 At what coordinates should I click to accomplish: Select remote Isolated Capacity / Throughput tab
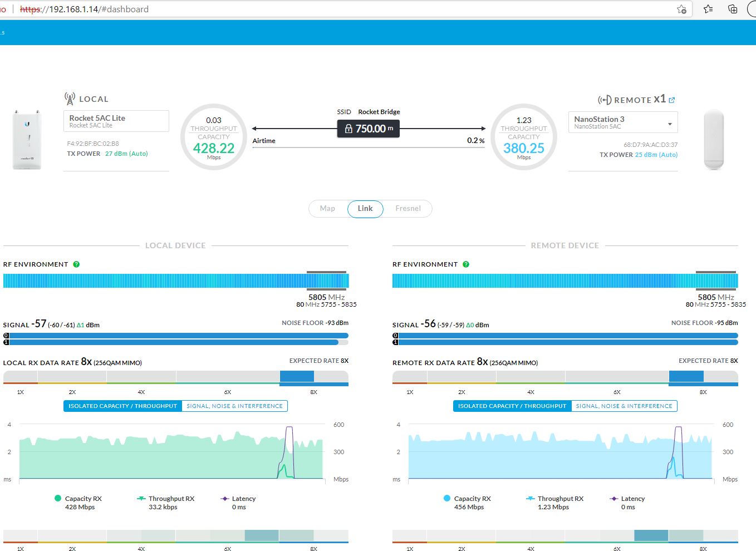(512, 406)
